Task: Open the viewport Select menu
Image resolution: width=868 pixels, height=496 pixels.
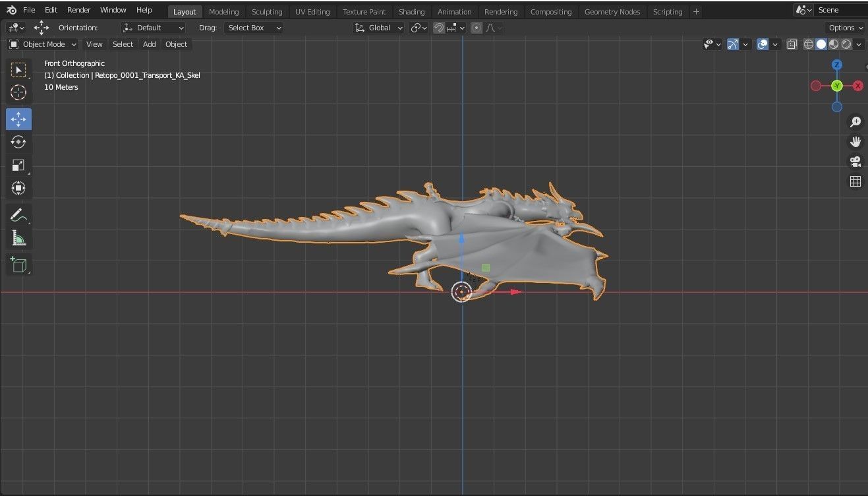Action: point(123,44)
